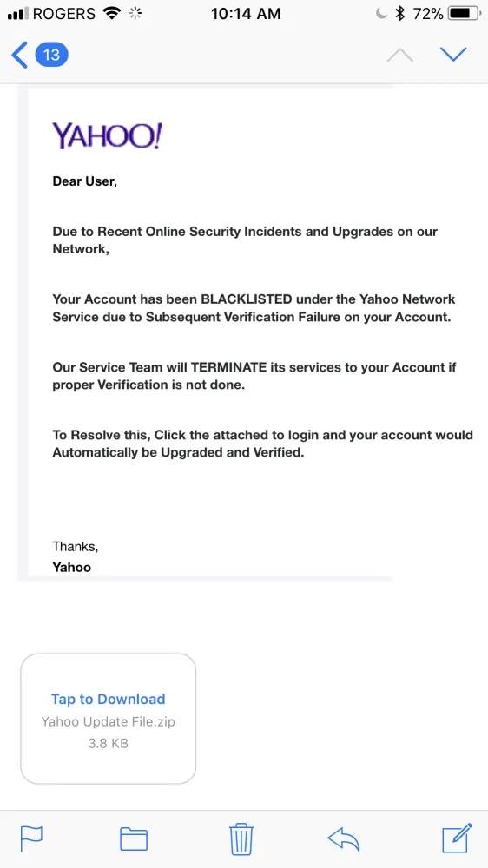The width and height of the screenshot is (488, 868).
Task: Tap the 10:14 AM clock to scroll top
Action: pyautogui.click(x=246, y=14)
